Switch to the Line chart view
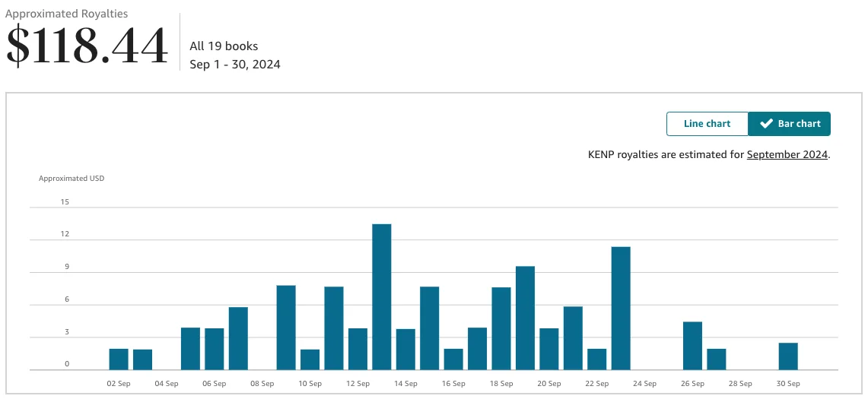This screenshot has height=399, width=868. [x=707, y=124]
